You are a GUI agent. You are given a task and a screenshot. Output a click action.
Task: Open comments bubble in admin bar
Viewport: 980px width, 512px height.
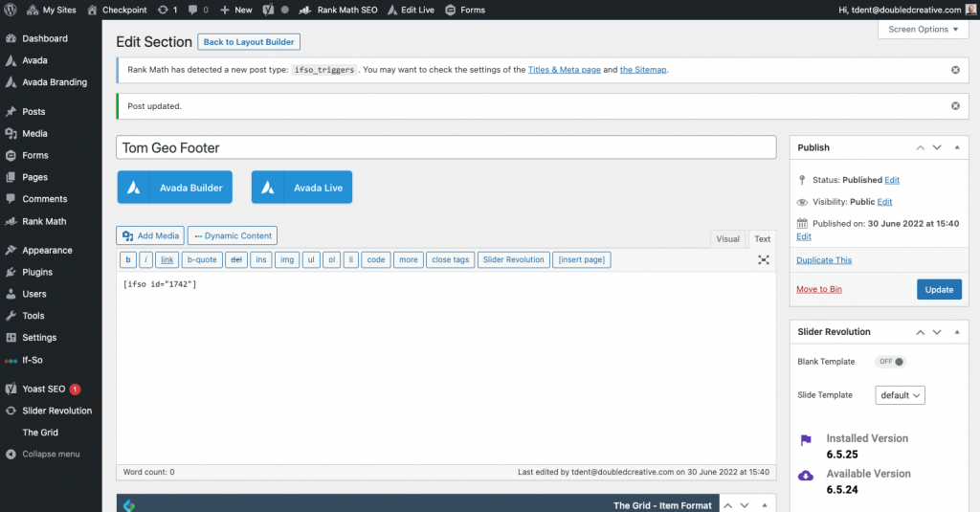pos(198,10)
